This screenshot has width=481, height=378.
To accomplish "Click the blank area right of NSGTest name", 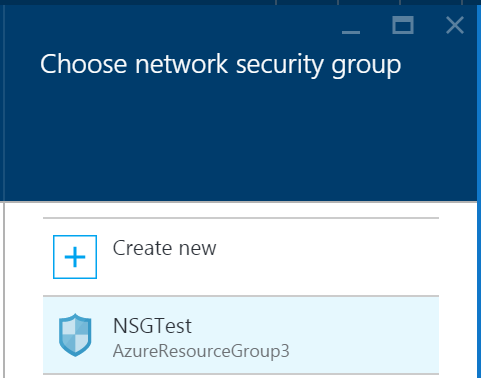I will [x=313, y=325].
